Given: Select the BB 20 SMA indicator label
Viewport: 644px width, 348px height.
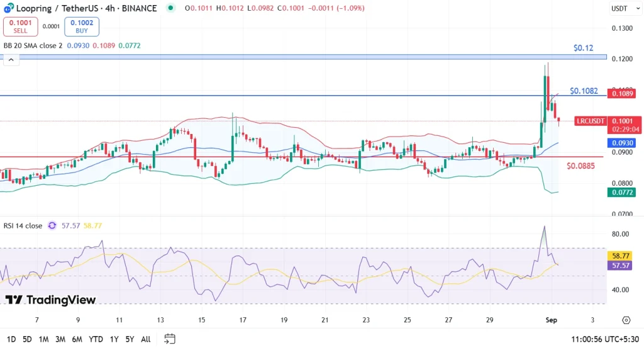Looking at the screenshot, I should click(33, 46).
